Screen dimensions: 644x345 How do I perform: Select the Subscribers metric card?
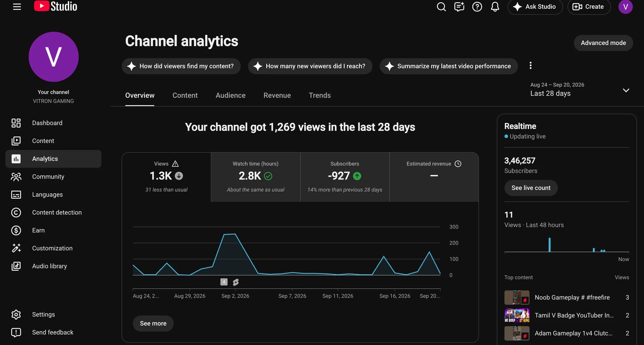pyautogui.click(x=345, y=177)
